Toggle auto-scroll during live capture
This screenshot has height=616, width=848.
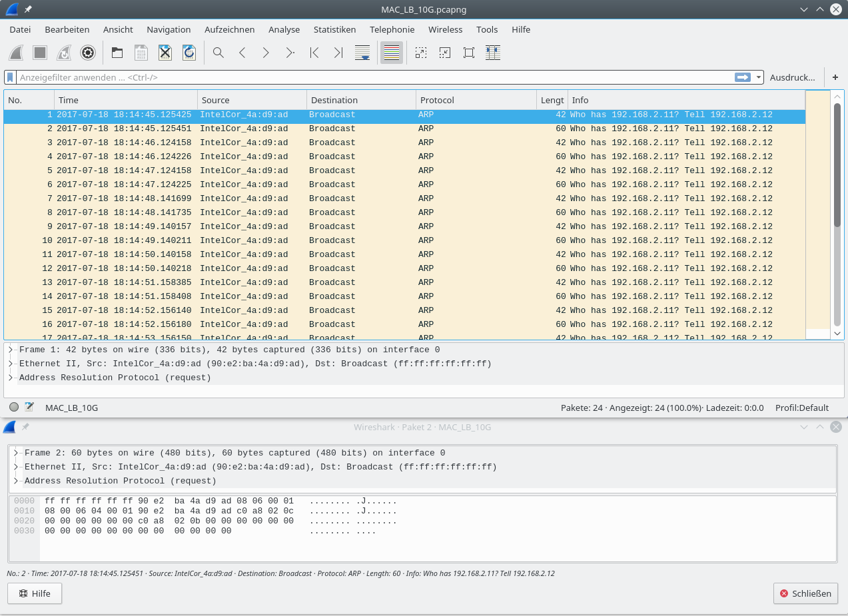pos(362,53)
